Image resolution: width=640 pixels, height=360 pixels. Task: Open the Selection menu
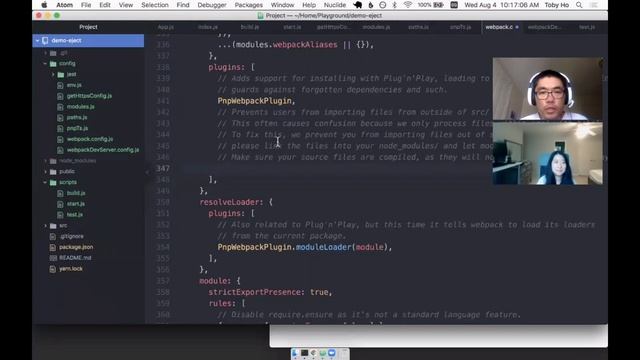pos(155,5)
